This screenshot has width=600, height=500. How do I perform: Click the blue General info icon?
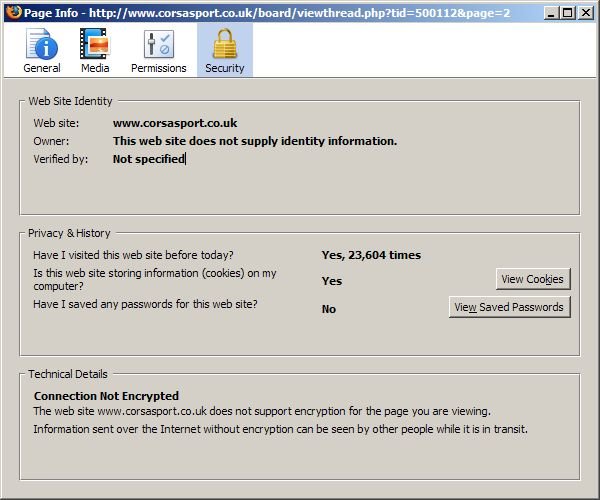click(42, 44)
